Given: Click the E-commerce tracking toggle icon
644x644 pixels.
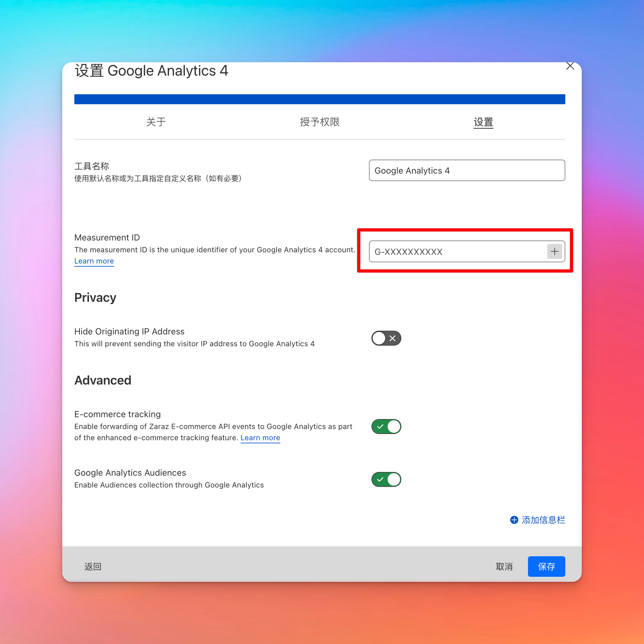Looking at the screenshot, I should coord(386,425).
